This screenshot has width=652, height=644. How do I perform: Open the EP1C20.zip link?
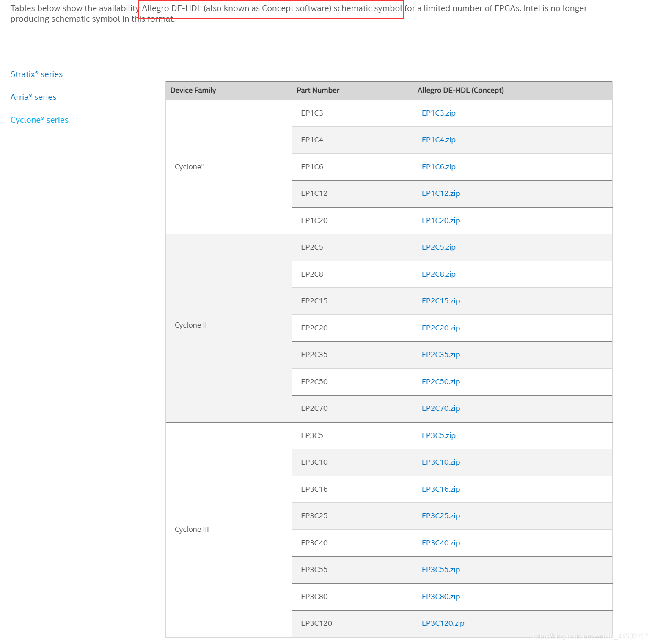pos(440,220)
